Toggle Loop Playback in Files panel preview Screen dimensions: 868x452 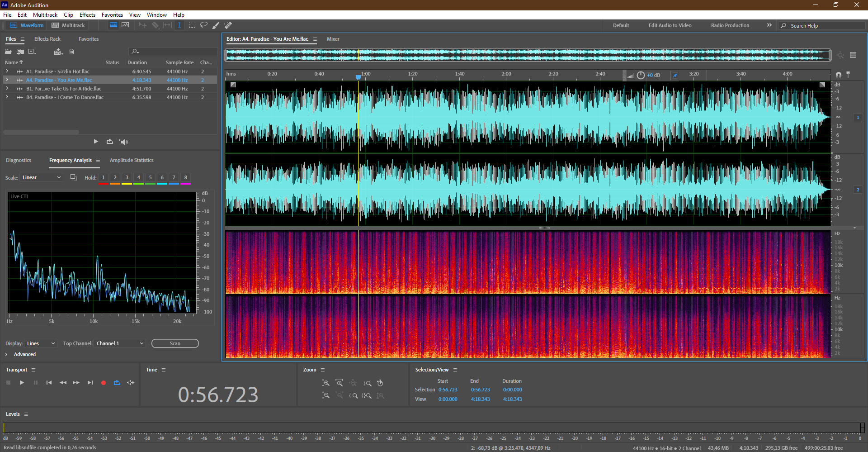(x=109, y=142)
